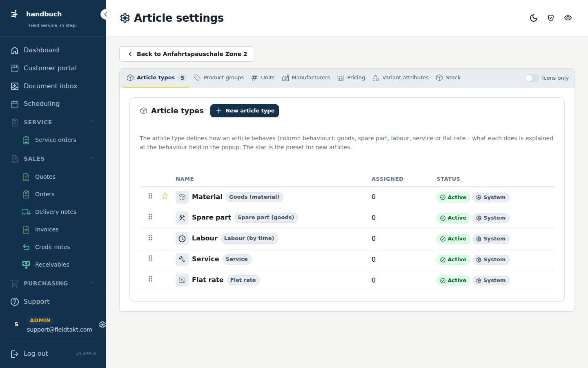Viewport: 588px width, 368px height.
Task: Click the STATUS column header
Action: point(448,179)
